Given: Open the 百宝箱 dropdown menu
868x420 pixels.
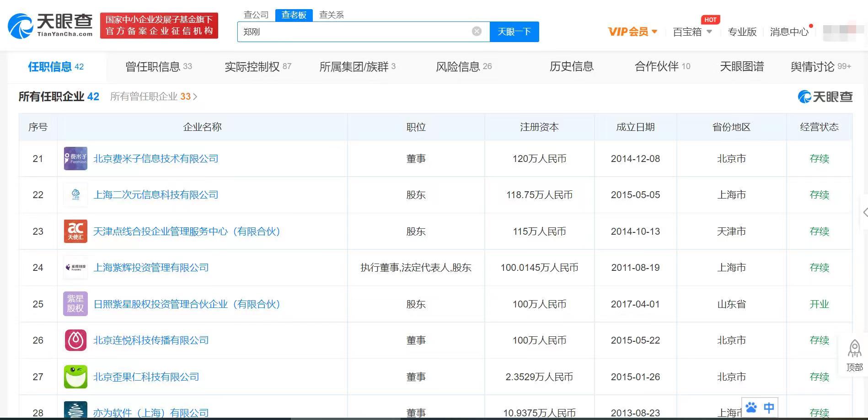Looking at the screenshot, I should (x=692, y=32).
